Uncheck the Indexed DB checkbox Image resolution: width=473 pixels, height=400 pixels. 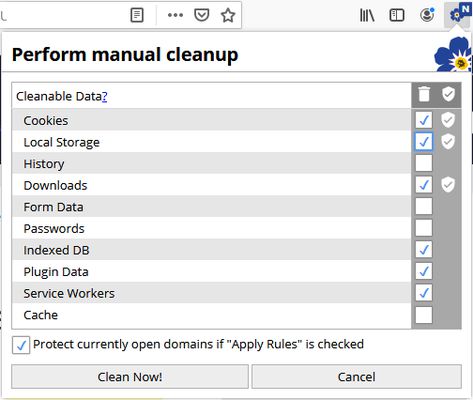[424, 250]
